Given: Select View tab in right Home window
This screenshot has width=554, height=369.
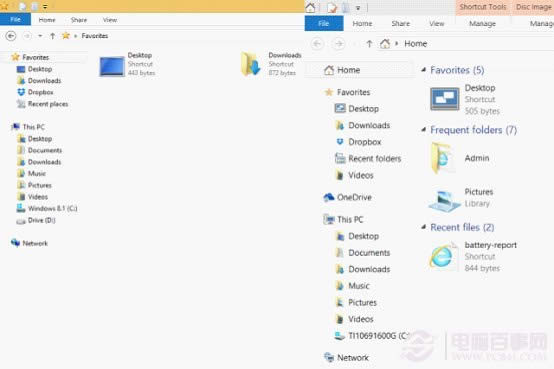Looking at the screenshot, I should [x=437, y=23].
